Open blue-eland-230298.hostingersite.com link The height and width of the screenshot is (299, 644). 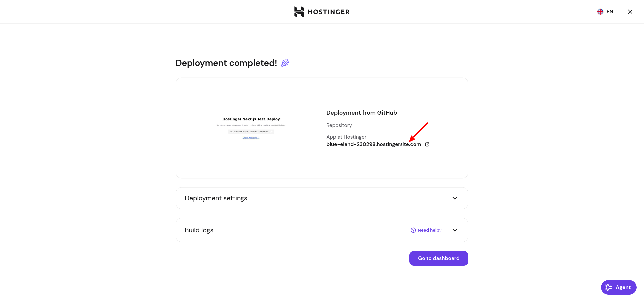374,144
